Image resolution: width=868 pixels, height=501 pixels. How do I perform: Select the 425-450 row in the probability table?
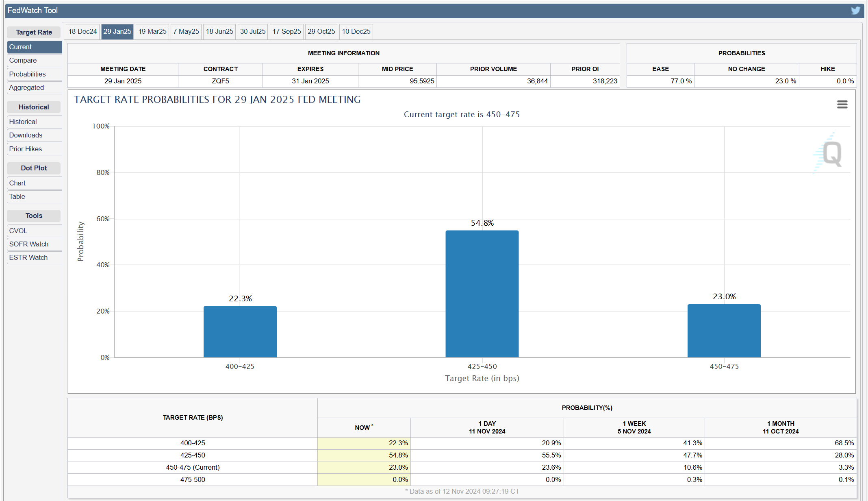pyautogui.click(x=193, y=455)
